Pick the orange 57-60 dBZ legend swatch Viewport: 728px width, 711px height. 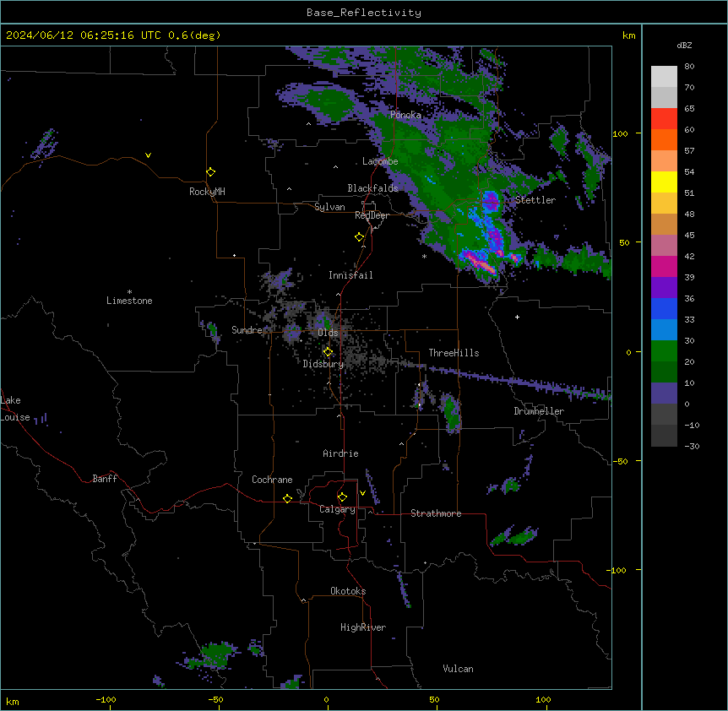tap(664, 139)
